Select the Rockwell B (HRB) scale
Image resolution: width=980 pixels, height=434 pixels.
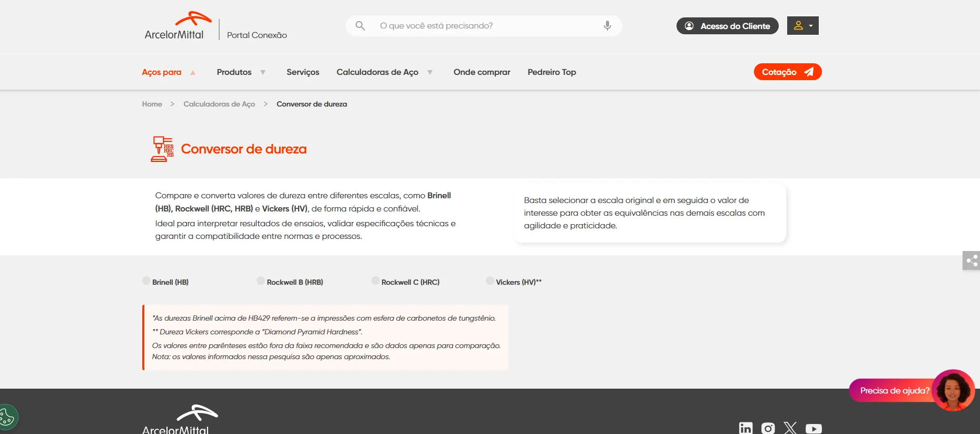(x=261, y=281)
